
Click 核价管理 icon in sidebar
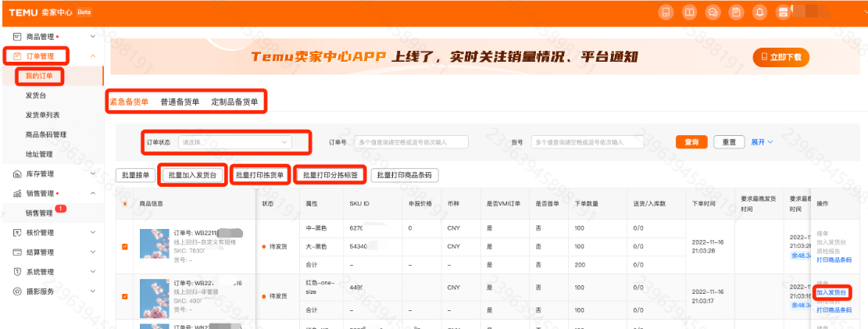pyautogui.click(x=16, y=233)
